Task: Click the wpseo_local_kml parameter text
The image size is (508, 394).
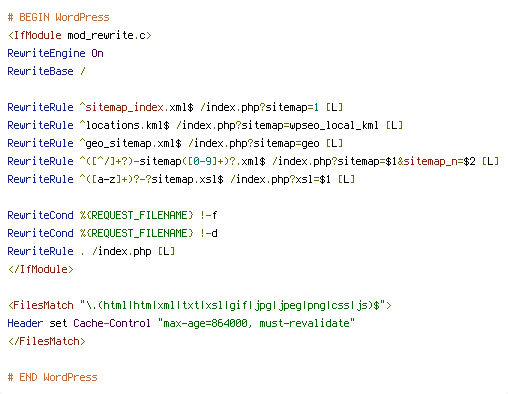Action: point(334,125)
